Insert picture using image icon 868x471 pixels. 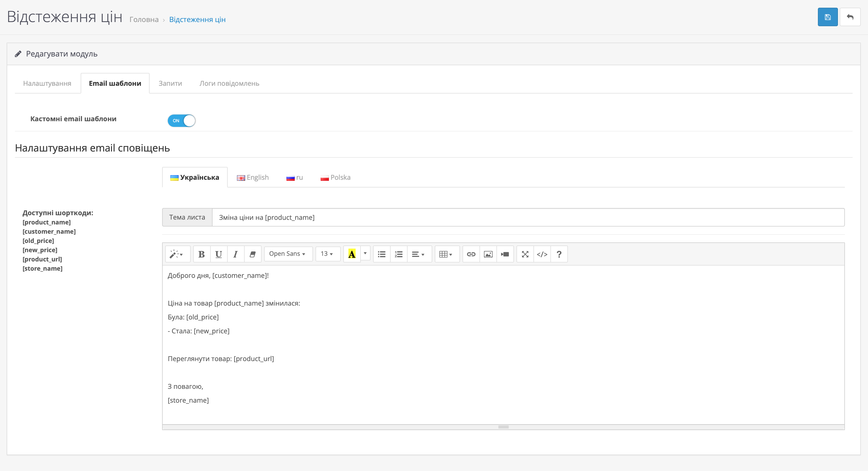click(488, 254)
